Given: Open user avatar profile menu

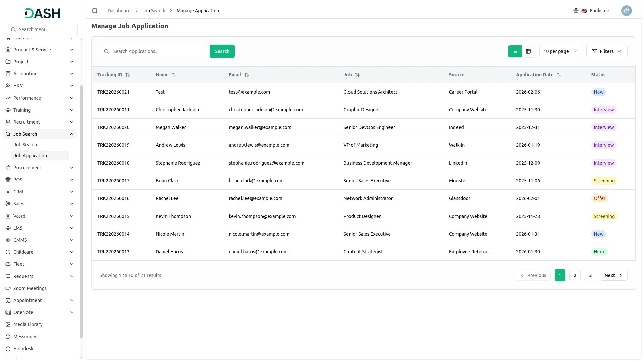Looking at the screenshot, I should [626, 11].
